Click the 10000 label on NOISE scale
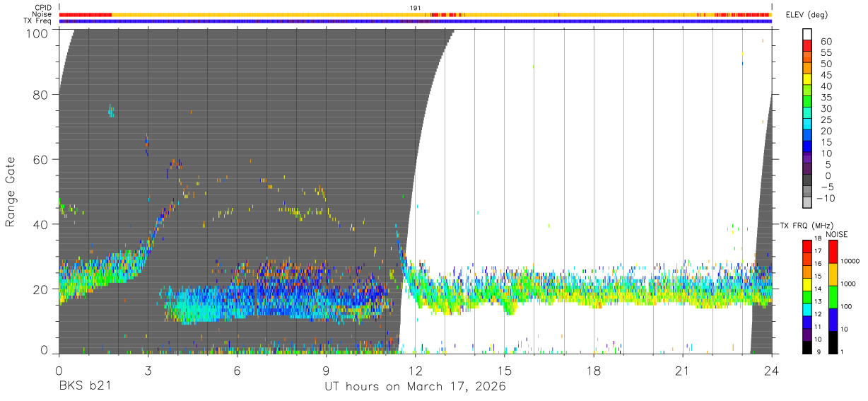 tap(850, 262)
